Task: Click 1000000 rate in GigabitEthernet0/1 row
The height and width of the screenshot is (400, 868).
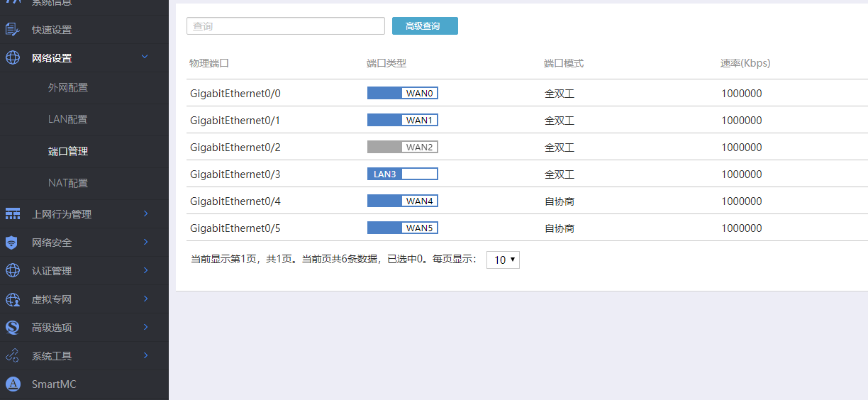Action: 742,121
